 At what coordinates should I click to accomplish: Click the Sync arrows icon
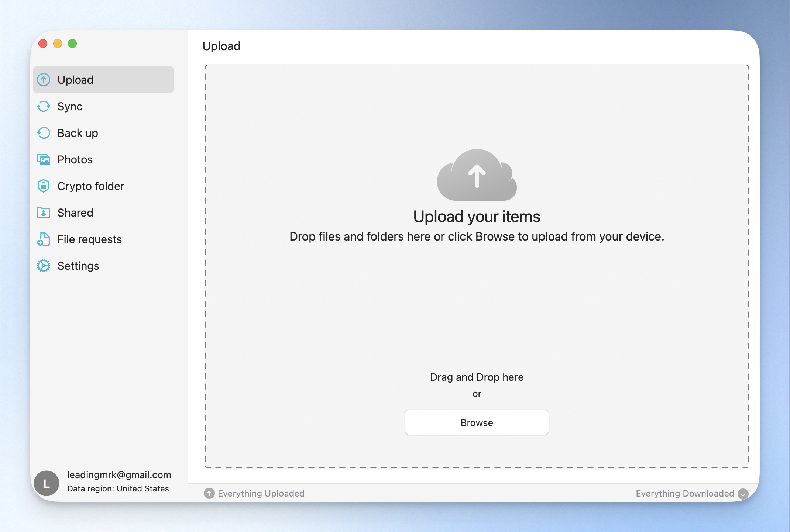44,106
